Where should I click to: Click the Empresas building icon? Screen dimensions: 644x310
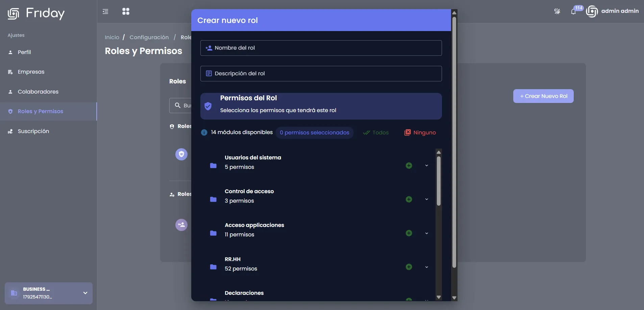(10, 72)
